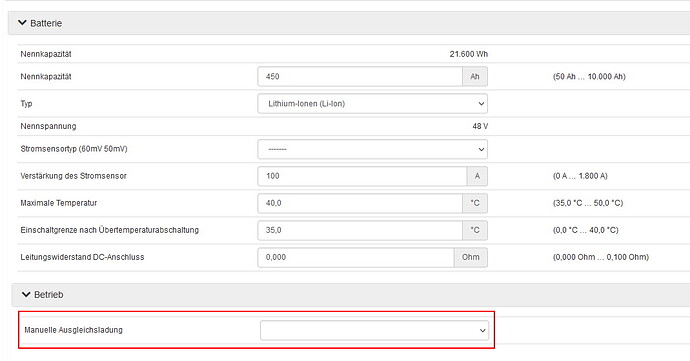Open the Manuelle Ausgleichsladung dropdown
The height and width of the screenshot is (361, 690).
pyautogui.click(x=374, y=330)
